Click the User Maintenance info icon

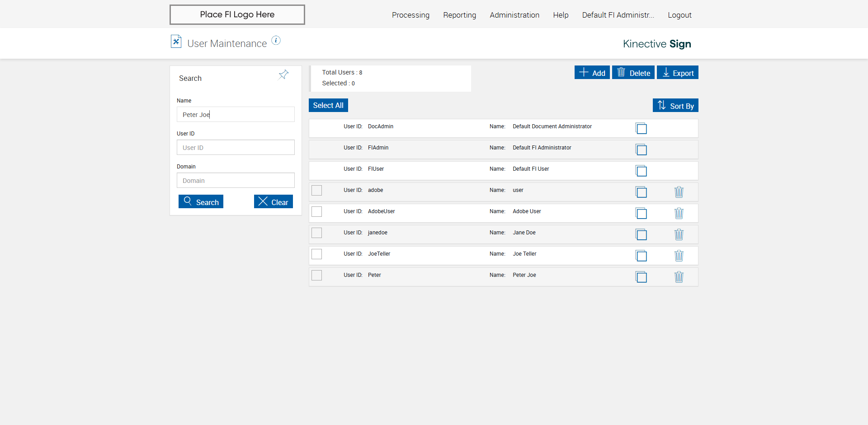[x=276, y=41]
